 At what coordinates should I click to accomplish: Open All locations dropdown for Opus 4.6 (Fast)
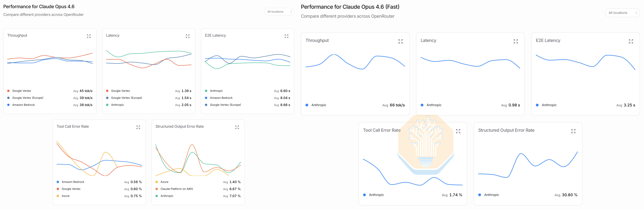[622, 13]
